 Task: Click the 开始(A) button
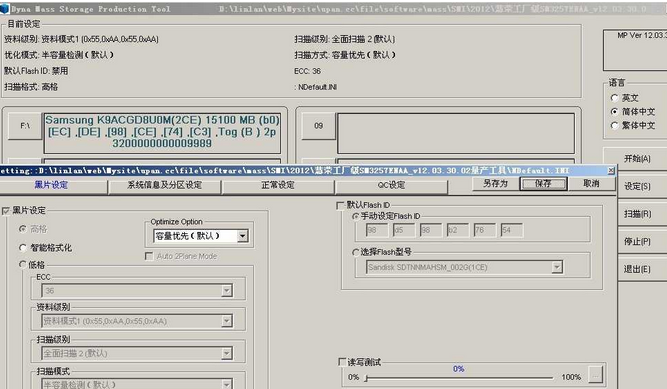(637, 159)
